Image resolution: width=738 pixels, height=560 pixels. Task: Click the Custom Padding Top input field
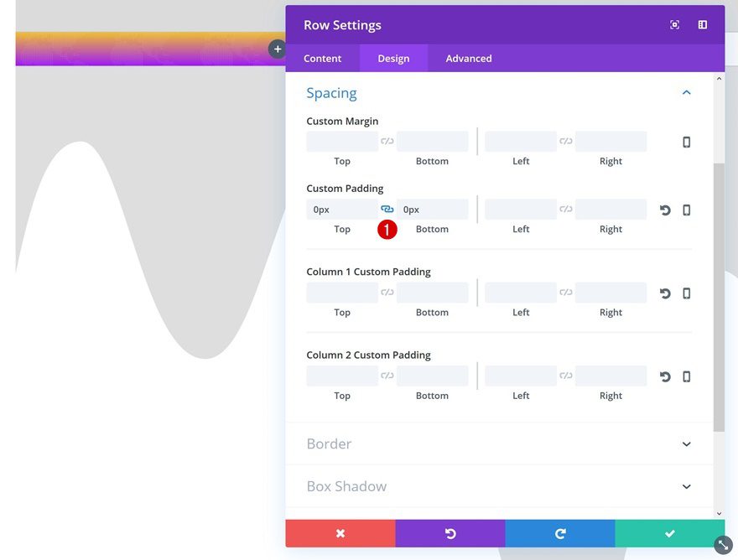click(x=342, y=210)
